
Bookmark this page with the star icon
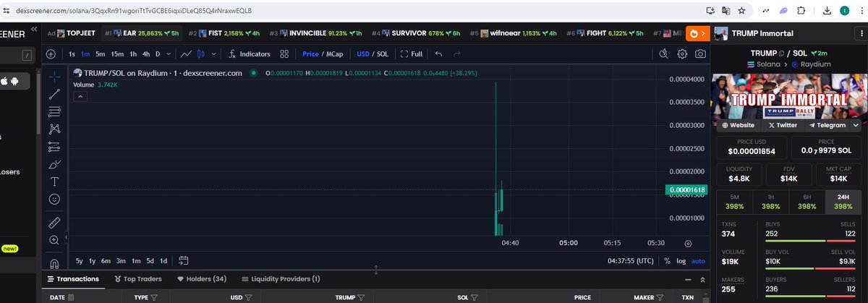pos(741,11)
